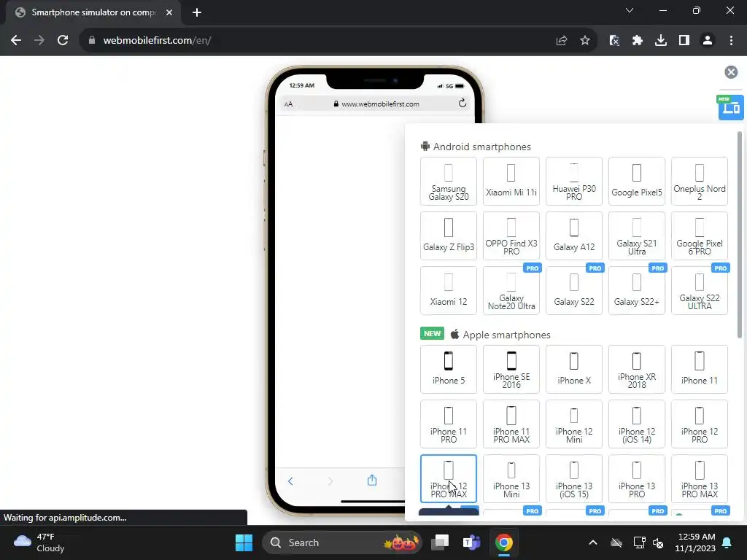Select the Galaxy A12 device
Screen dimensions: 747x560
coord(574,236)
